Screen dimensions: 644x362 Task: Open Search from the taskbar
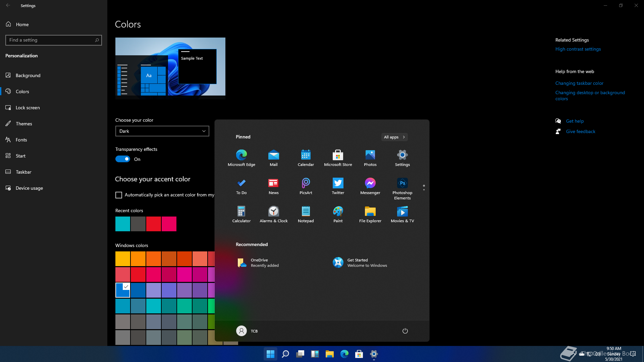coord(285,354)
